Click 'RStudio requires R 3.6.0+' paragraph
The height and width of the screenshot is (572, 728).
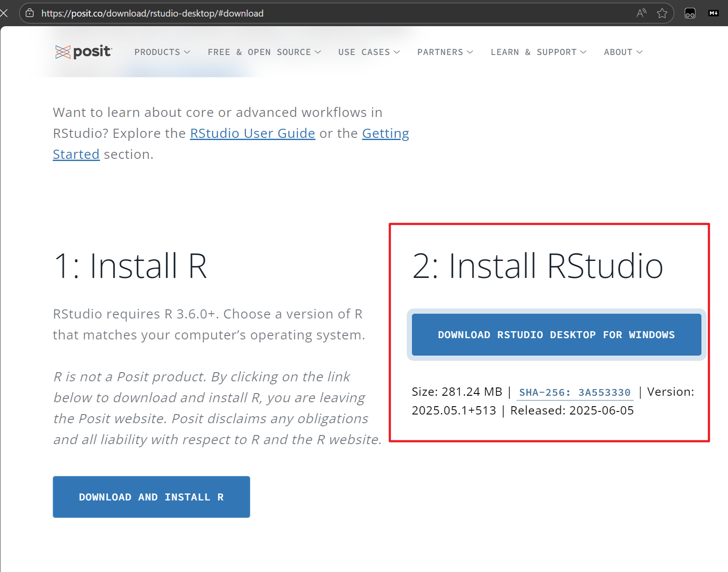tap(209, 325)
